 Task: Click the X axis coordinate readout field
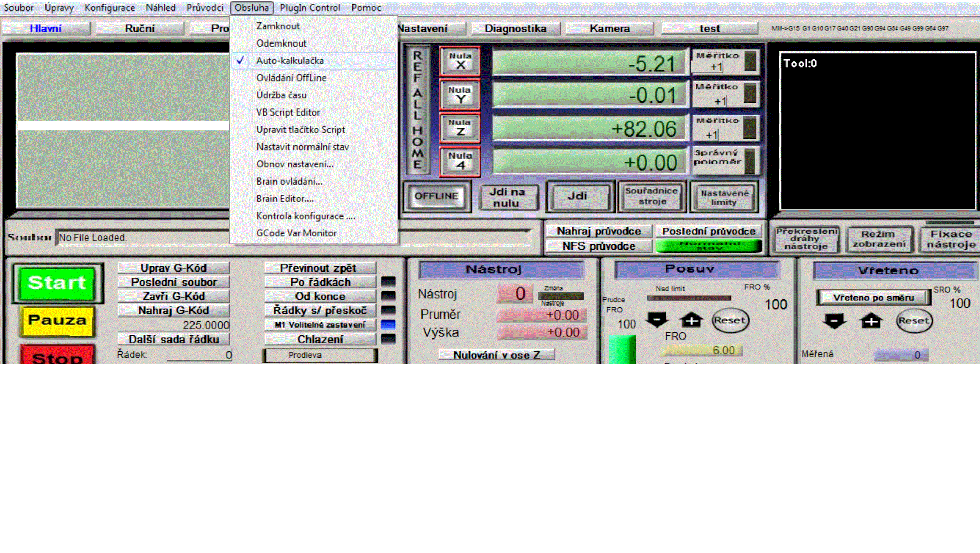coord(589,64)
